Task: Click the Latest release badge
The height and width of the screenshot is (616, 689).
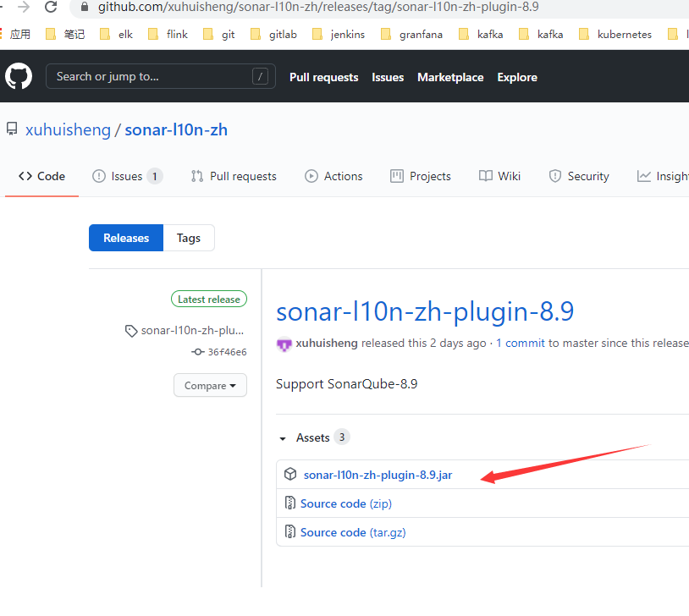Action: click(x=209, y=300)
